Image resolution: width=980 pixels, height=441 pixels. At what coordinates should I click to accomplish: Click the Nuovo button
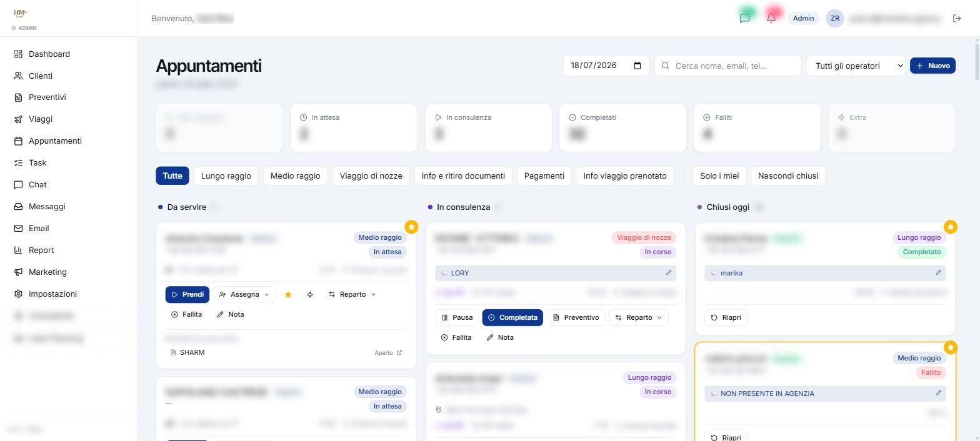[932, 66]
